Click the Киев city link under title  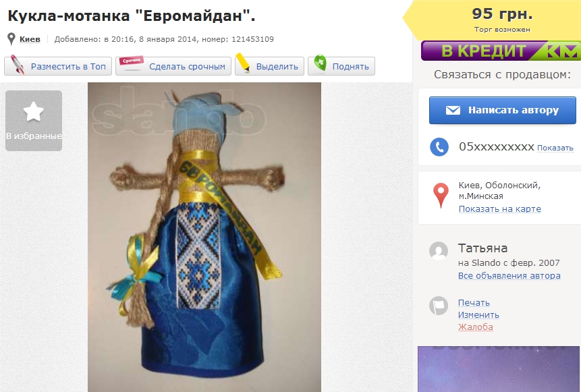30,39
